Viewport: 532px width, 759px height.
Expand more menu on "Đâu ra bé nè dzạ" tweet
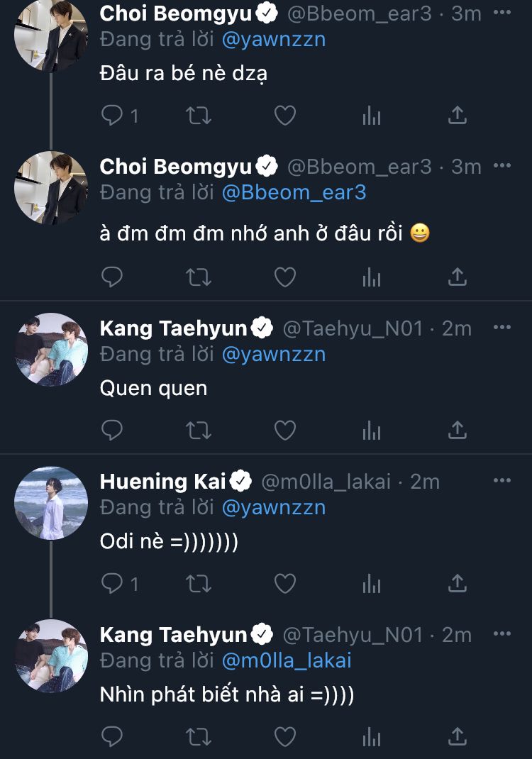(x=501, y=13)
